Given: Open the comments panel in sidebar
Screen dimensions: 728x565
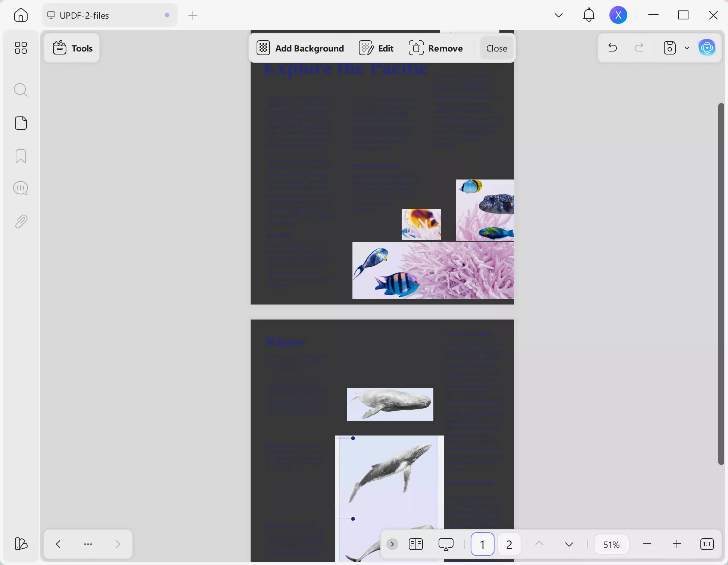Looking at the screenshot, I should [x=21, y=188].
